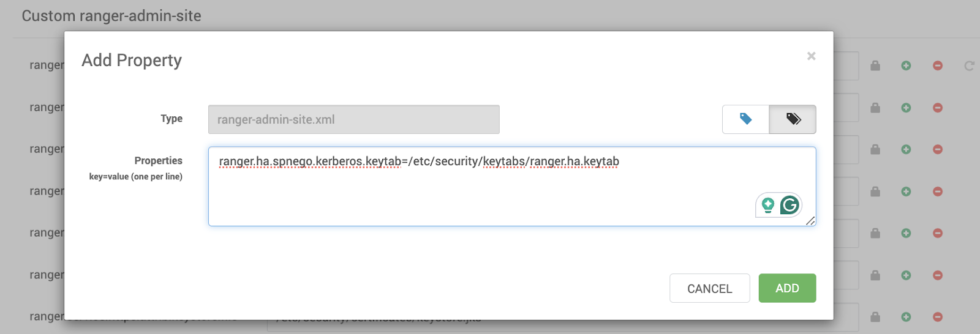Switch to bulk property mode tags icon

tap(793, 119)
